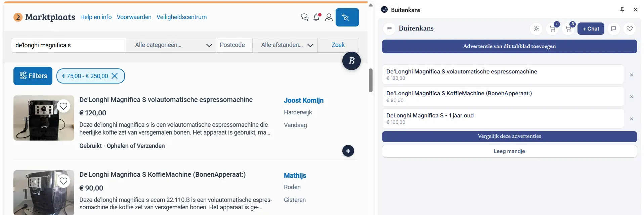
Task: Open De'Longhi Magnifica S volautomatische espressomachine listing title
Action: click(x=166, y=100)
